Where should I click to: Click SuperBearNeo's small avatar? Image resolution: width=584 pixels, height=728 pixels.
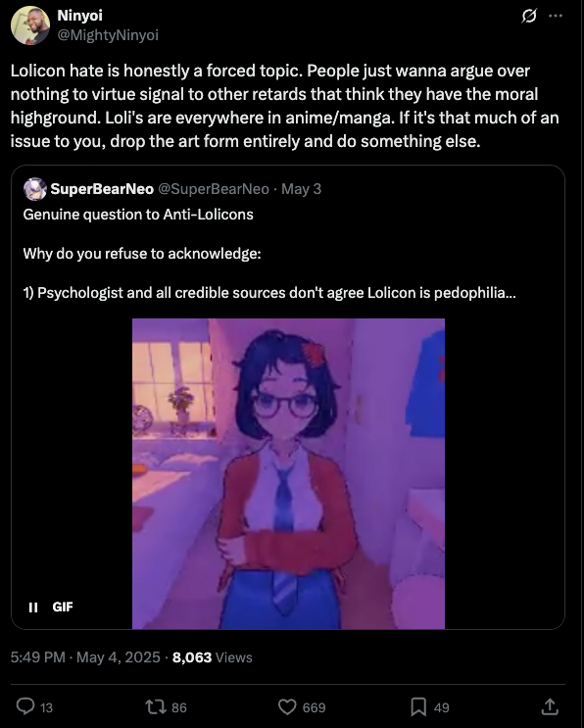(35, 189)
